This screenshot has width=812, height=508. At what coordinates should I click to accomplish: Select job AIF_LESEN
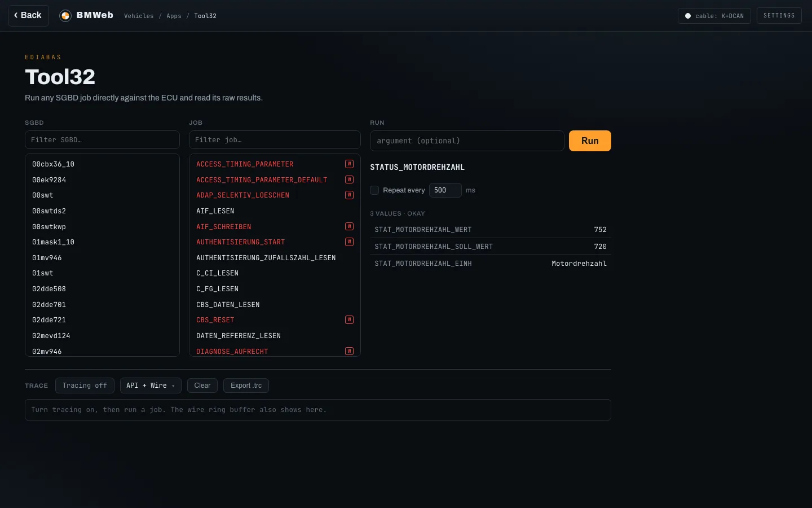tap(275, 211)
